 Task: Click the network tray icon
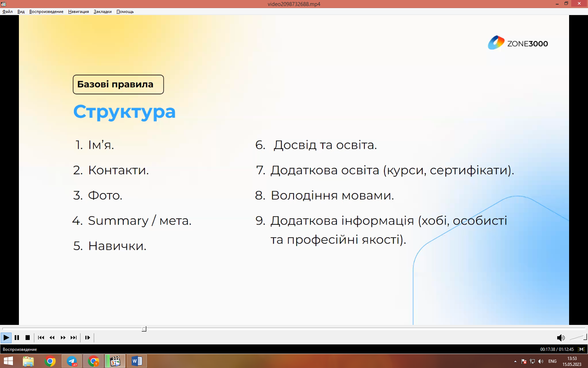pos(532,361)
